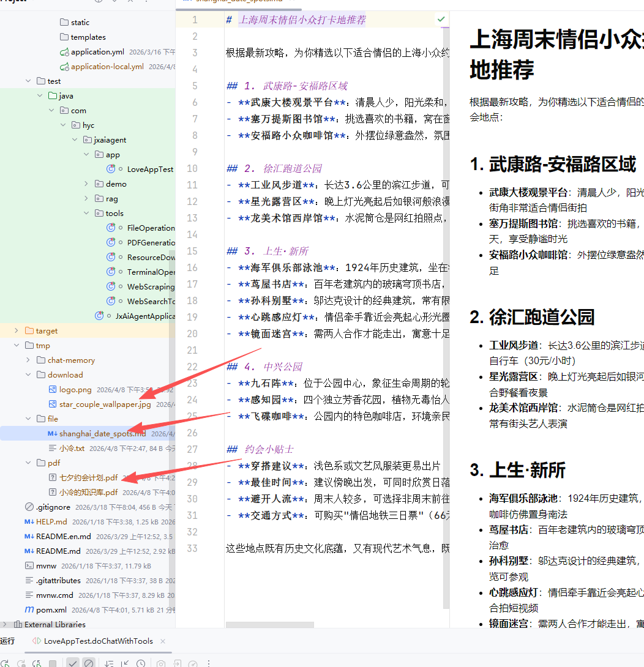The height and width of the screenshot is (667, 644).
Task: Open the ResourceDownload test class
Action: 151,258
